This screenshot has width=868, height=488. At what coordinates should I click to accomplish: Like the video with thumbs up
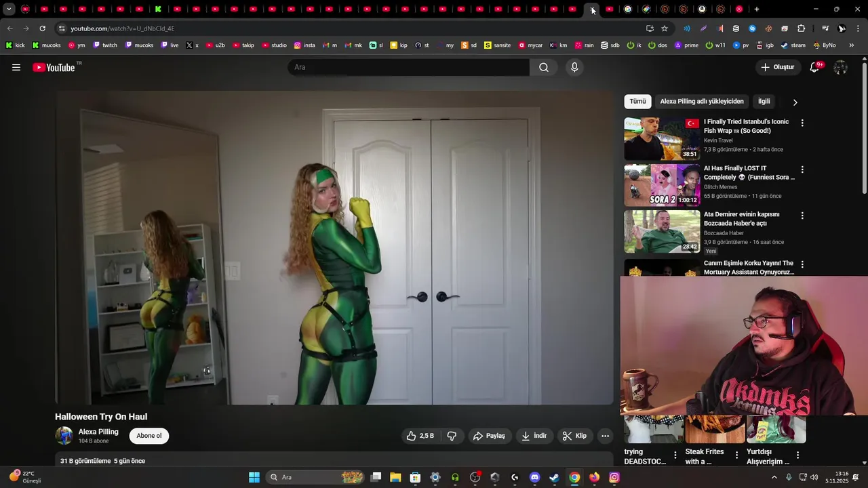pyautogui.click(x=420, y=436)
